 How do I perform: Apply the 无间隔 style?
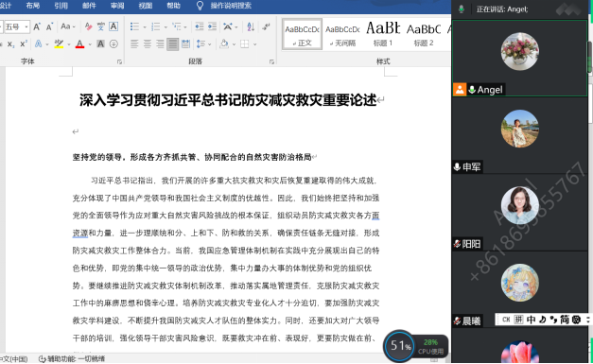pyautogui.click(x=342, y=34)
